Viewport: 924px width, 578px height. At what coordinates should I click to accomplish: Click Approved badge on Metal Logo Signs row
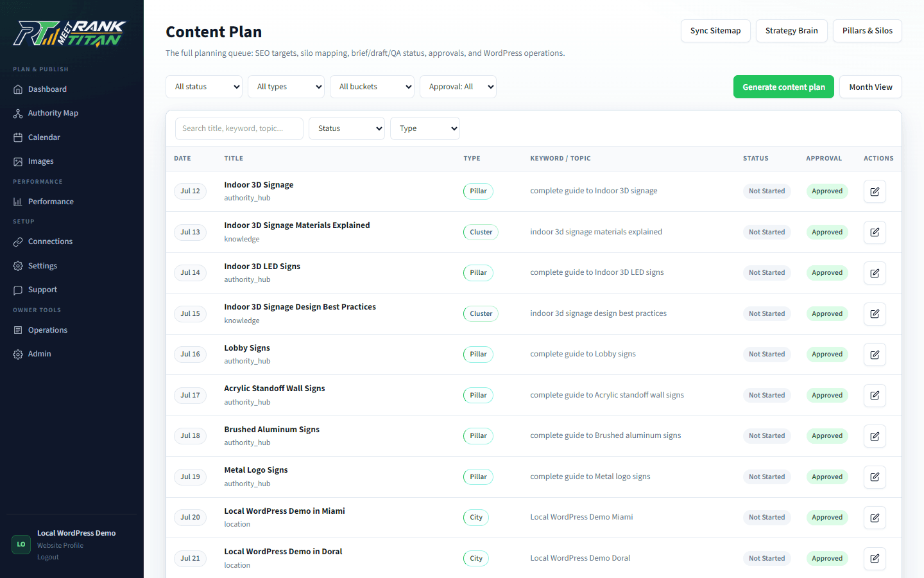tap(827, 477)
